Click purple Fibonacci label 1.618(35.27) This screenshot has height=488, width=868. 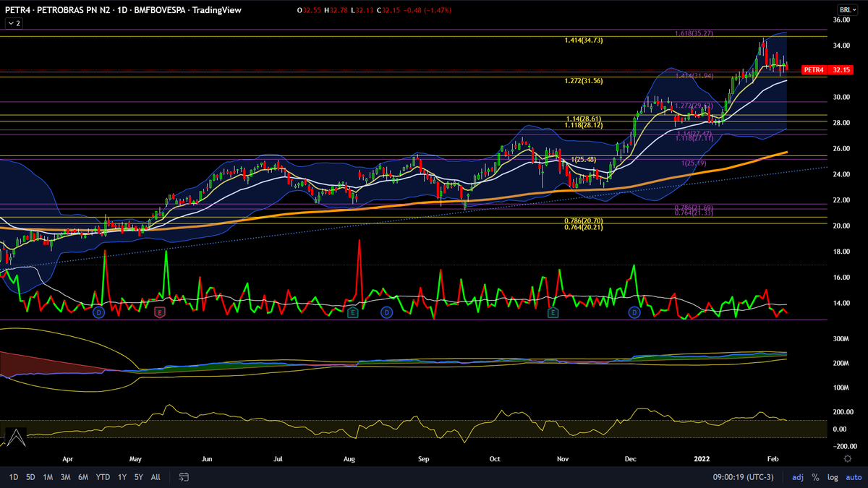pos(694,34)
